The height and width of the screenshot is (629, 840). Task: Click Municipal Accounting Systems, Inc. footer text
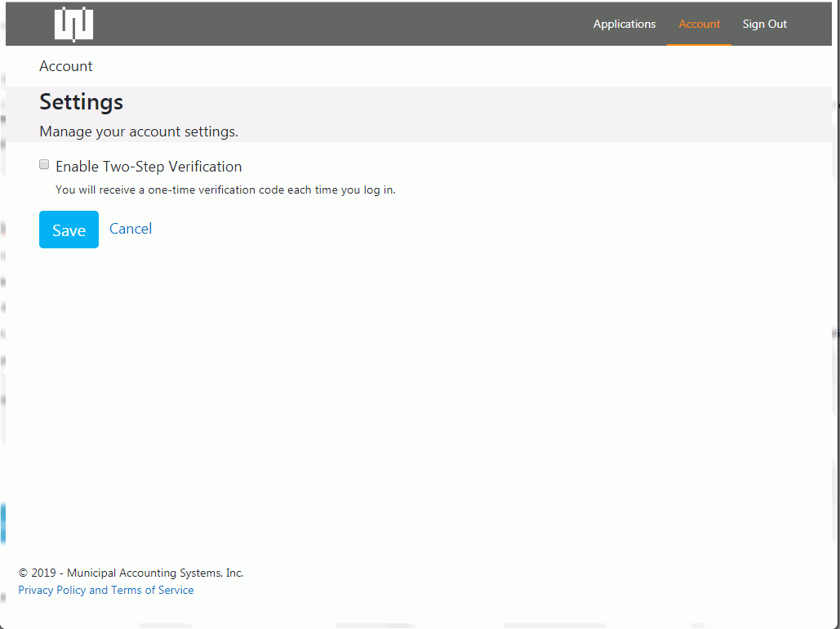tap(155, 573)
